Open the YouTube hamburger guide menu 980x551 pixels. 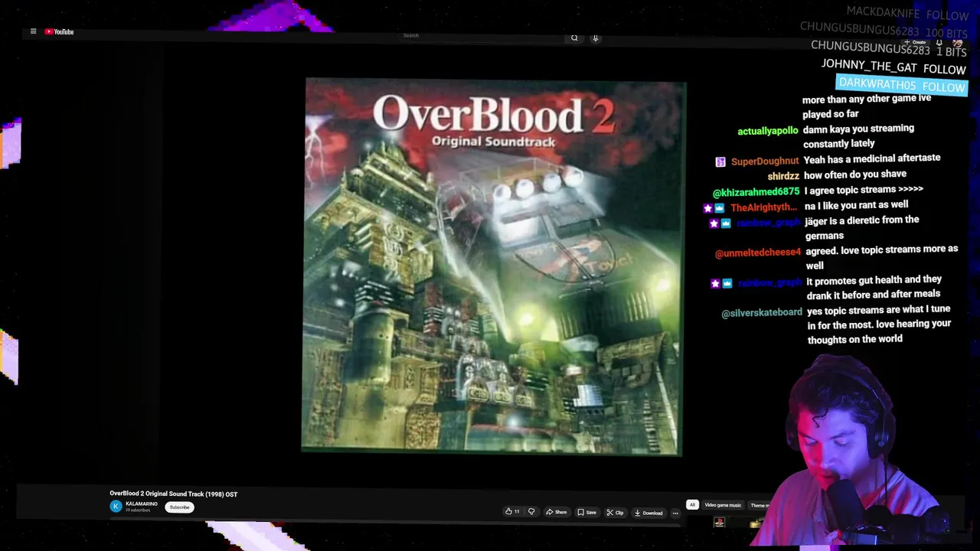click(x=33, y=31)
